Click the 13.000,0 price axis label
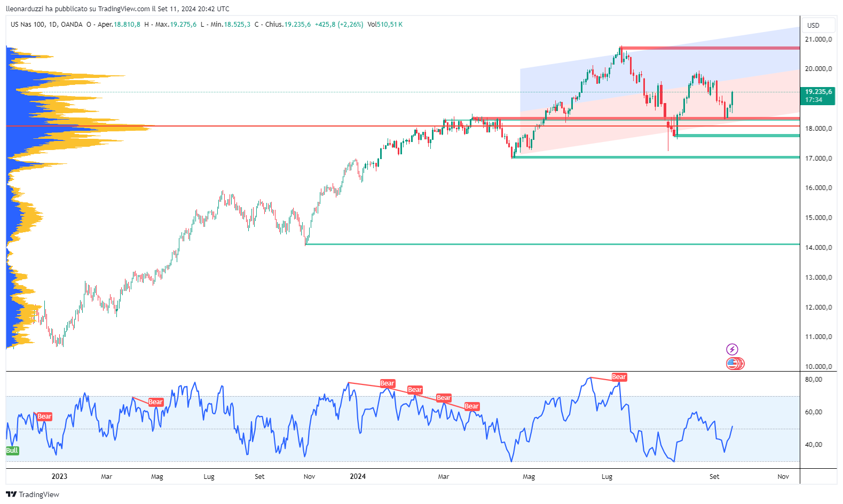The height and width of the screenshot is (504, 843). pyautogui.click(x=818, y=278)
